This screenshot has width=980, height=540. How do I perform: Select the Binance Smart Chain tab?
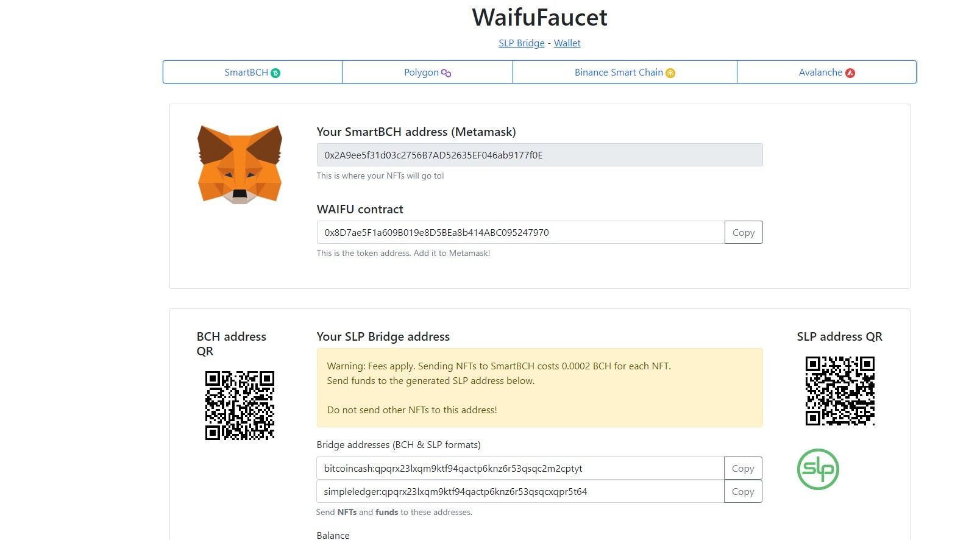(625, 72)
